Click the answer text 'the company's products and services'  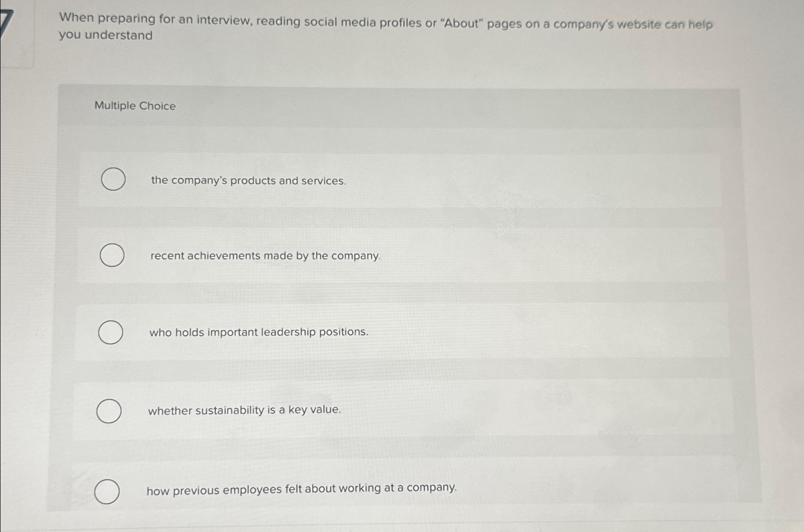pyautogui.click(x=247, y=181)
